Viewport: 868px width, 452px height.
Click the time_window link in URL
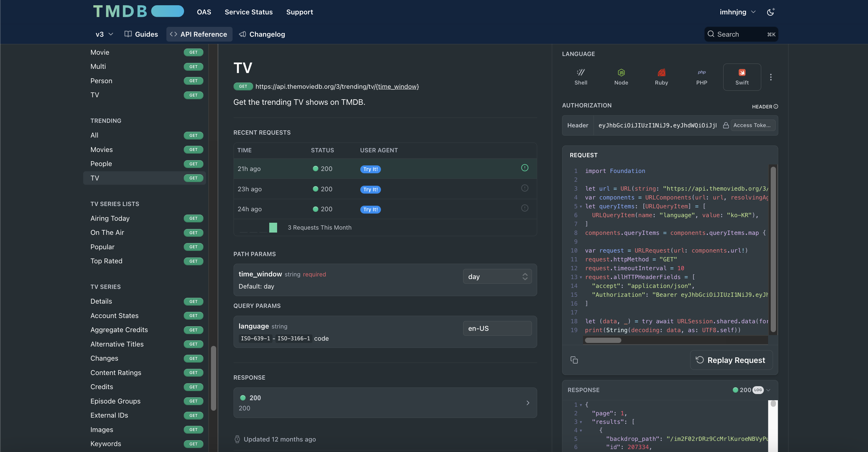click(397, 86)
